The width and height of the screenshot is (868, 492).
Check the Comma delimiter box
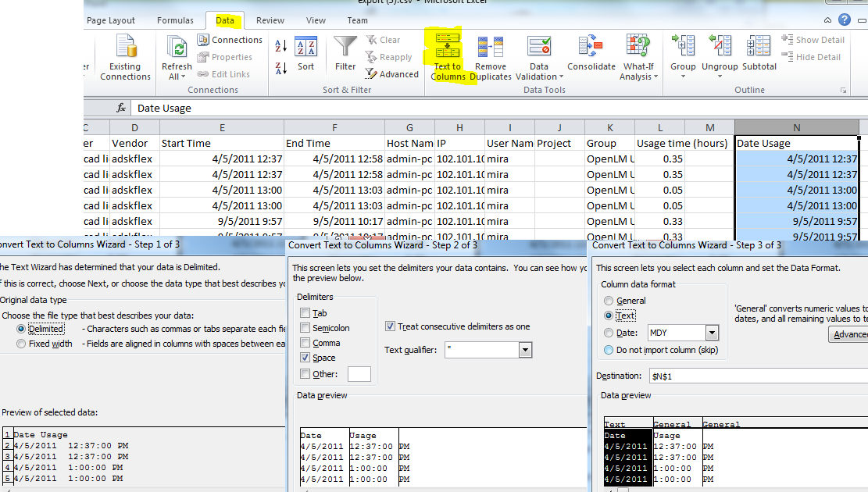click(305, 343)
